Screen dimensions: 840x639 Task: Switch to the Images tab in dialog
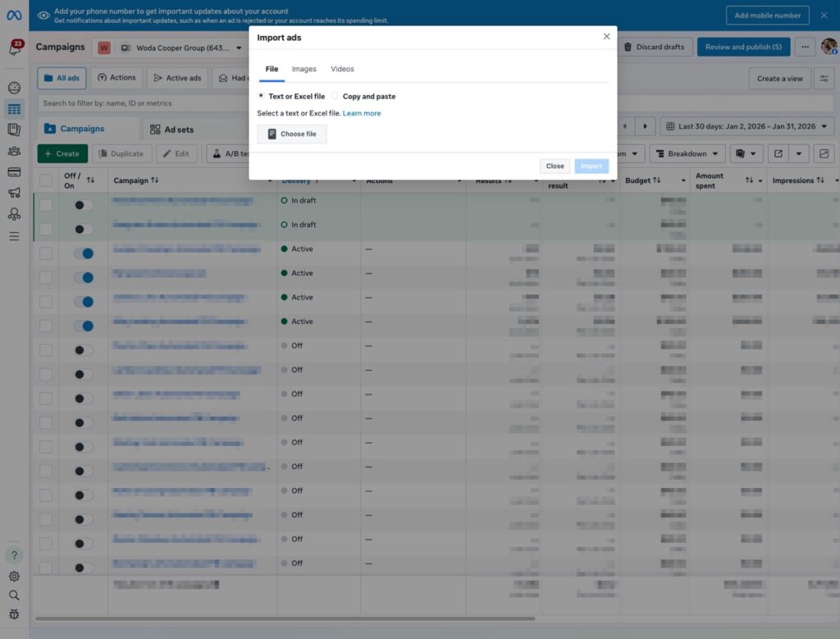point(304,69)
